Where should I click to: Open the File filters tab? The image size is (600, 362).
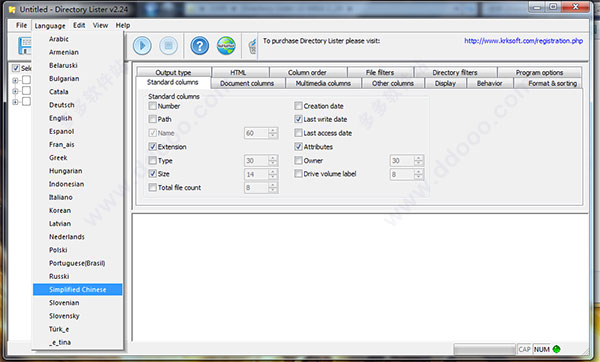pyautogui.click(x=380, y=72)
